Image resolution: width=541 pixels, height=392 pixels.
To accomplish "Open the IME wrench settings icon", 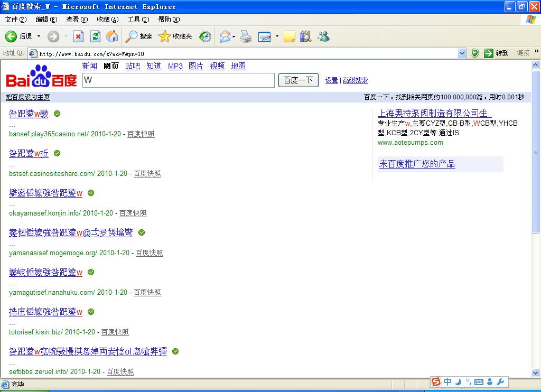I will [x=501, y=381].
